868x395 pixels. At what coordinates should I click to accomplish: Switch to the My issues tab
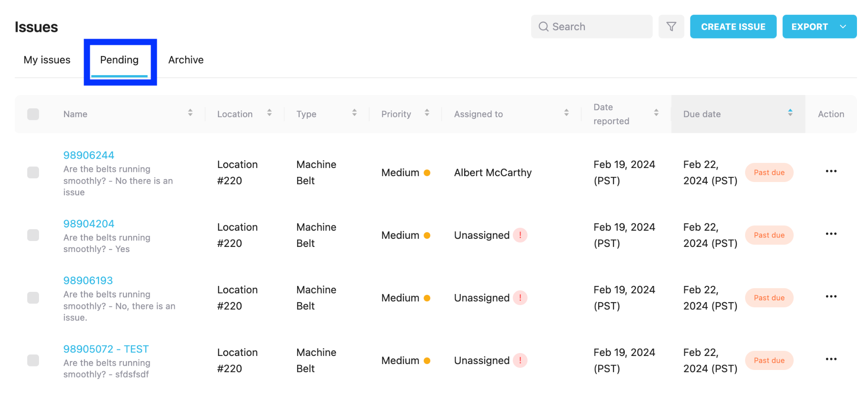[47, 60]
